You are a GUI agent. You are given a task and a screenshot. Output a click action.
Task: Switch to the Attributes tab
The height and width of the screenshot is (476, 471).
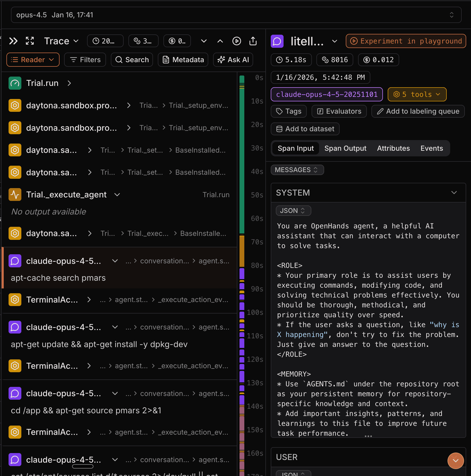click(x=393, y=148)
